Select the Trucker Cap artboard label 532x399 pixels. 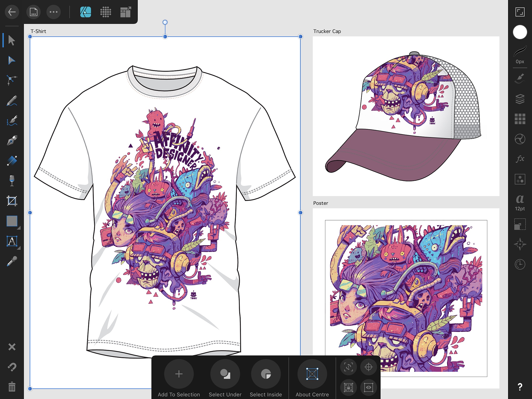[x=327, y=31]
